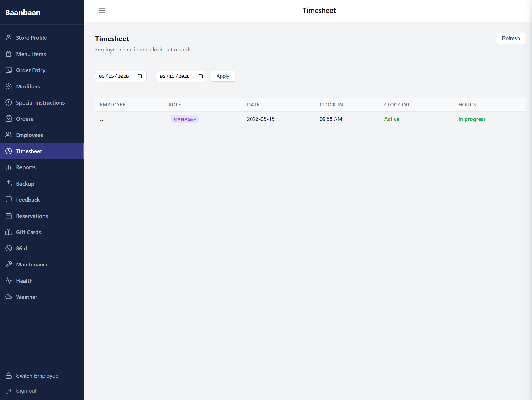Click the Active clock-out status
Screen dimensions: 532x400
(392, 119)
